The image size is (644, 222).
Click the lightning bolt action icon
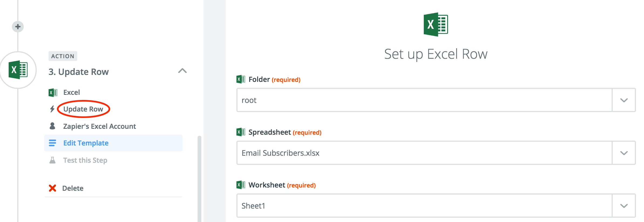[52, 109]
